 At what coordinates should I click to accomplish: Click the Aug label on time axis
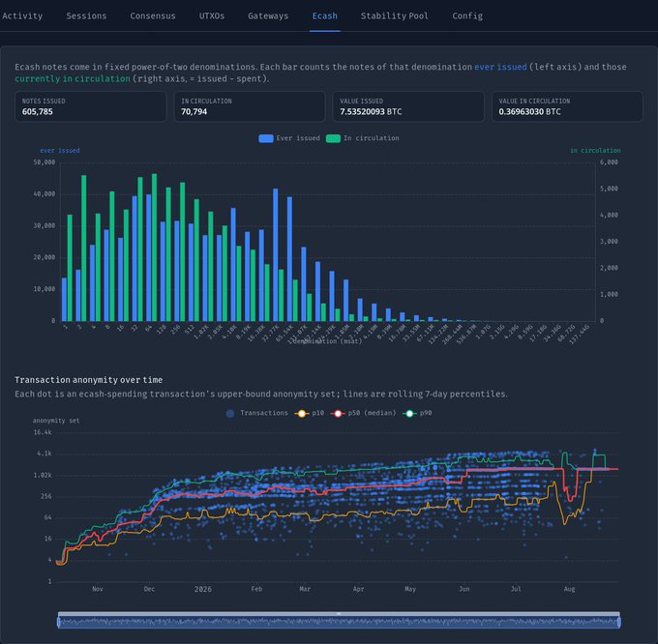(x=569, y=589)
